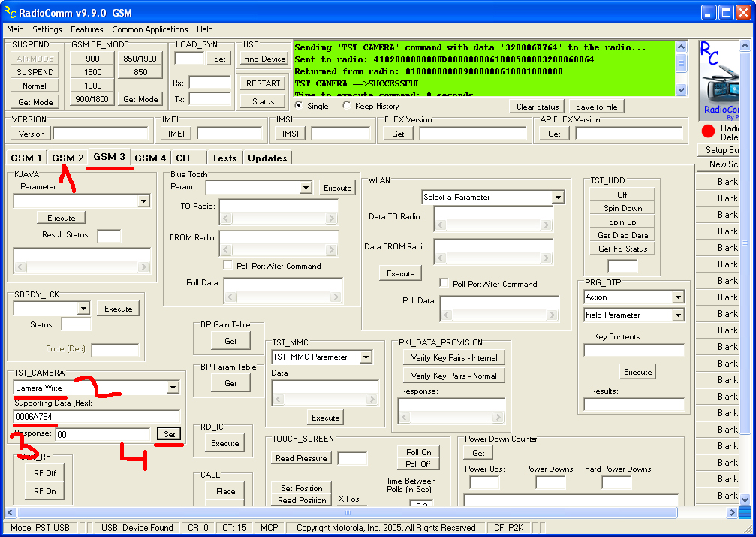The image size is (756, 537).
Task: Click the Set button in LOAD_SYN
Action: (219, 59)
